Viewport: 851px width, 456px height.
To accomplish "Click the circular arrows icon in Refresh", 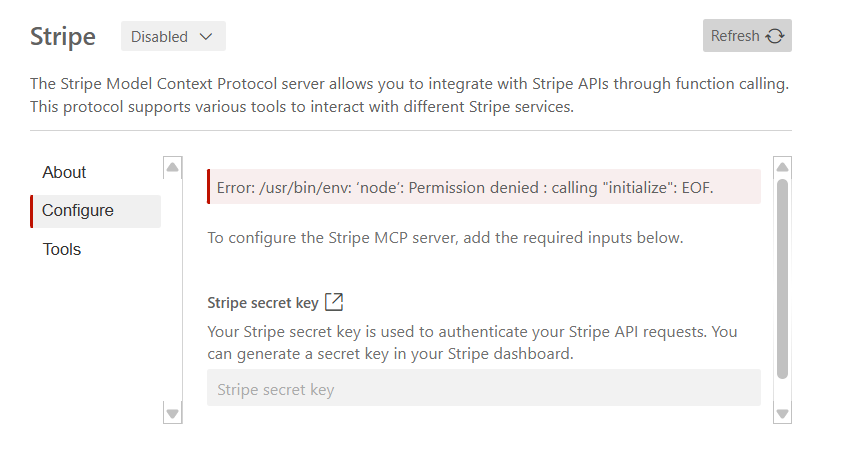I will (x=775, y=36).
